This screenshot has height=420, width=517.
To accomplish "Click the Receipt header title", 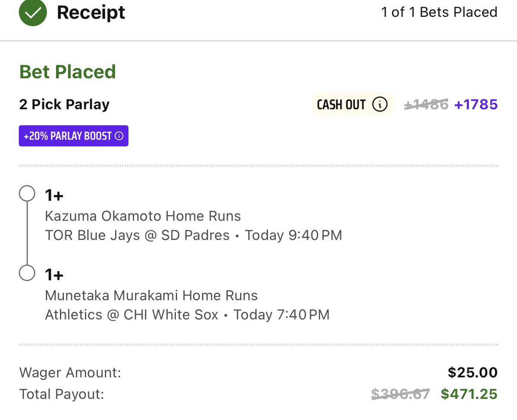I will (x=91, y=13).
